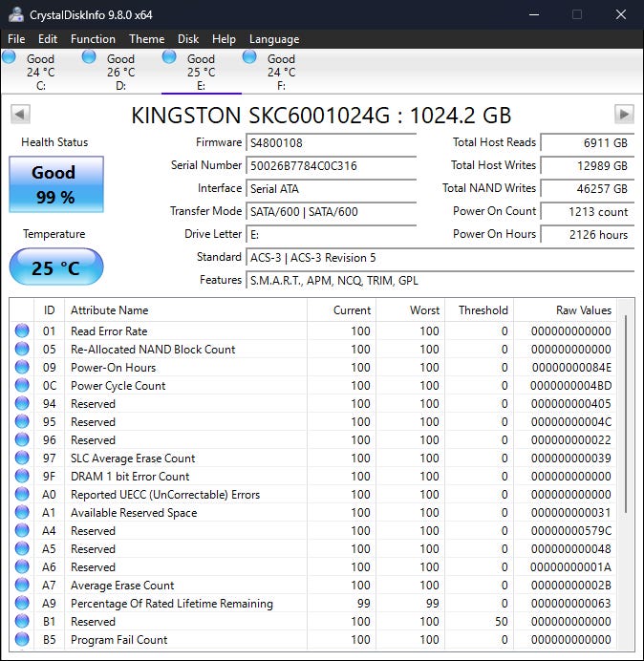Viewport: 644px width, 661px height.
Task: Open the Function menu
Action: tap(93, 39)
